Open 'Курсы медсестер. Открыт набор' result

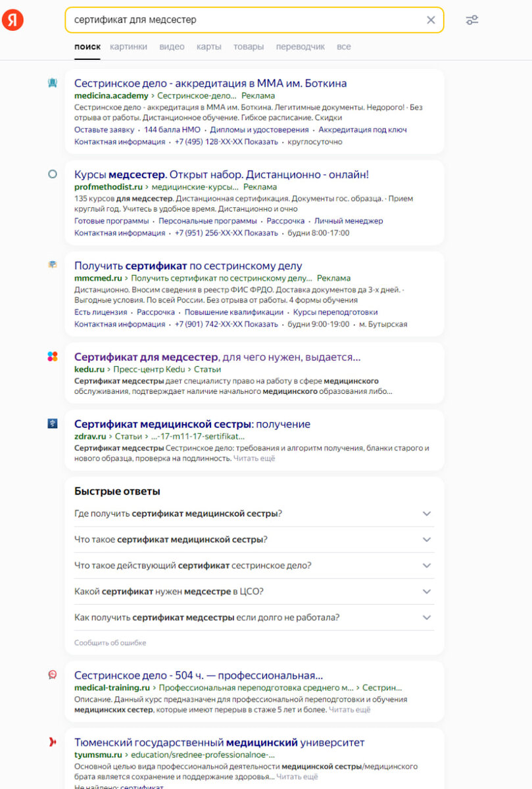[222, 175]
